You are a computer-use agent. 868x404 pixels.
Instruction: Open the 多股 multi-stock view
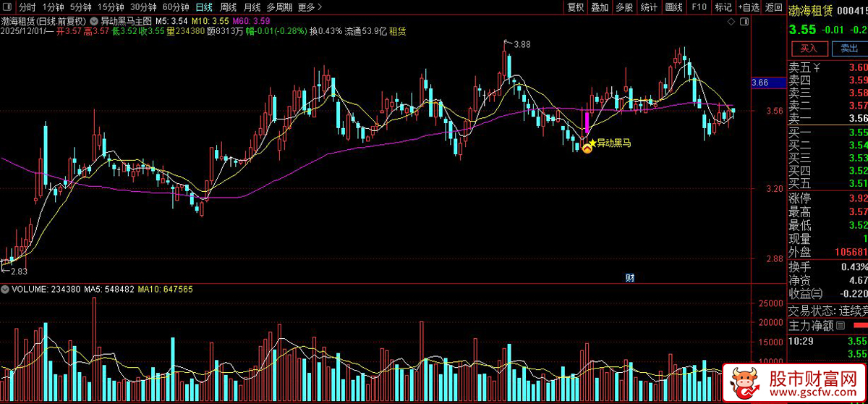(x=624, y=7)
